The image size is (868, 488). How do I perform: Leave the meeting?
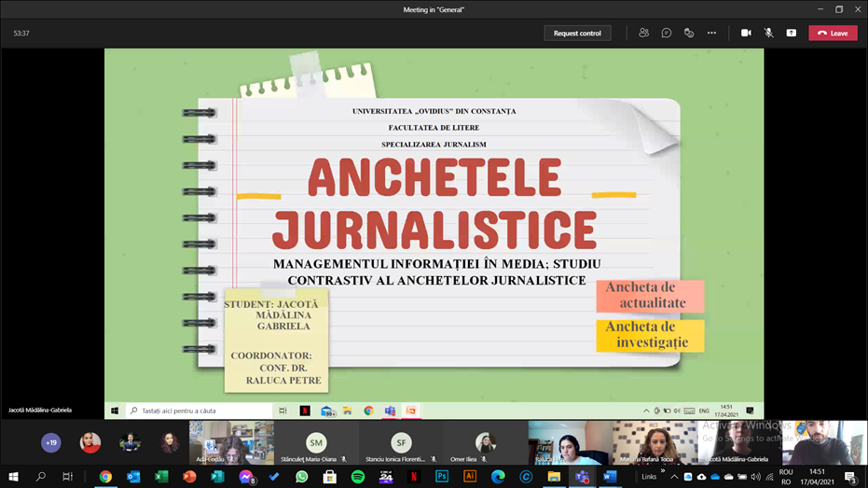point(833,33)
